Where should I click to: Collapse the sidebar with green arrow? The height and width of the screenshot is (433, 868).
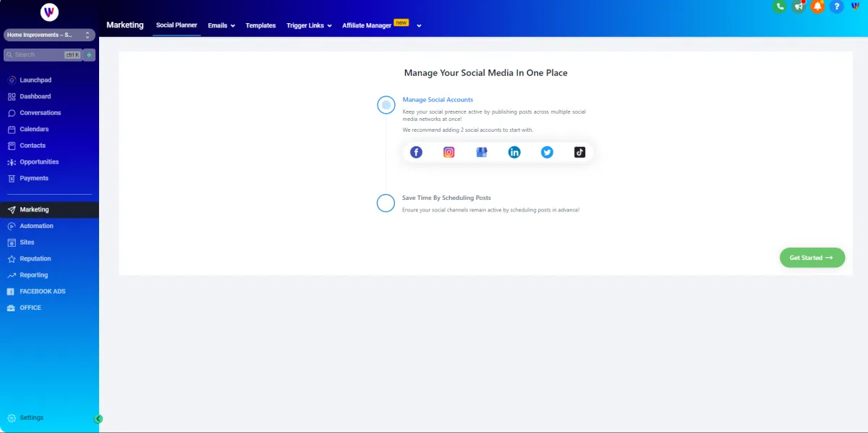(x=98, y=419)
